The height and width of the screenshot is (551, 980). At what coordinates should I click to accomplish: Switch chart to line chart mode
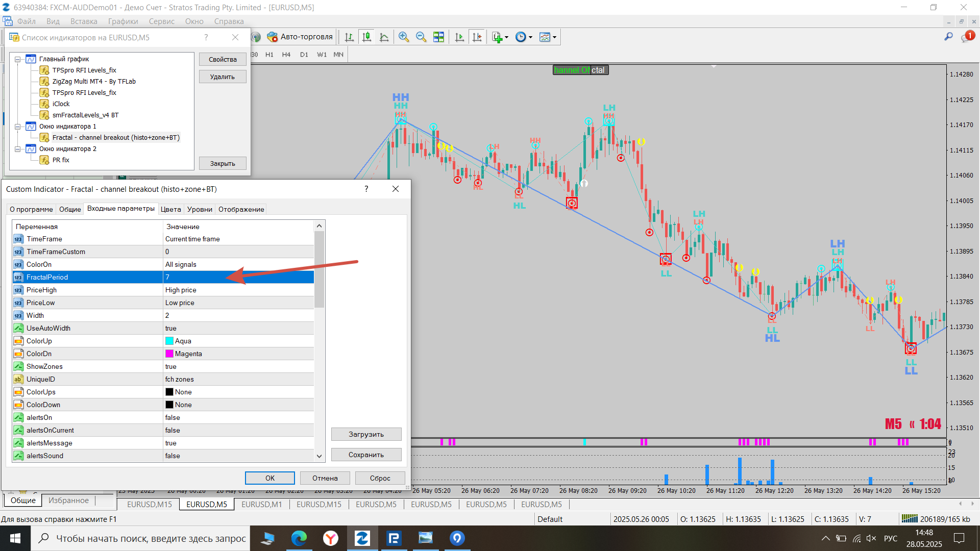pos(384,37)
